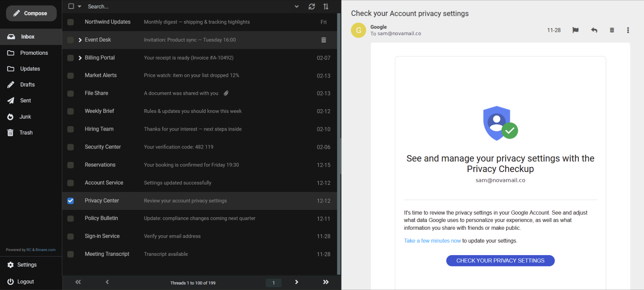
Task: Expand the Event Desk thread chevron
Action: click(80, 40)
